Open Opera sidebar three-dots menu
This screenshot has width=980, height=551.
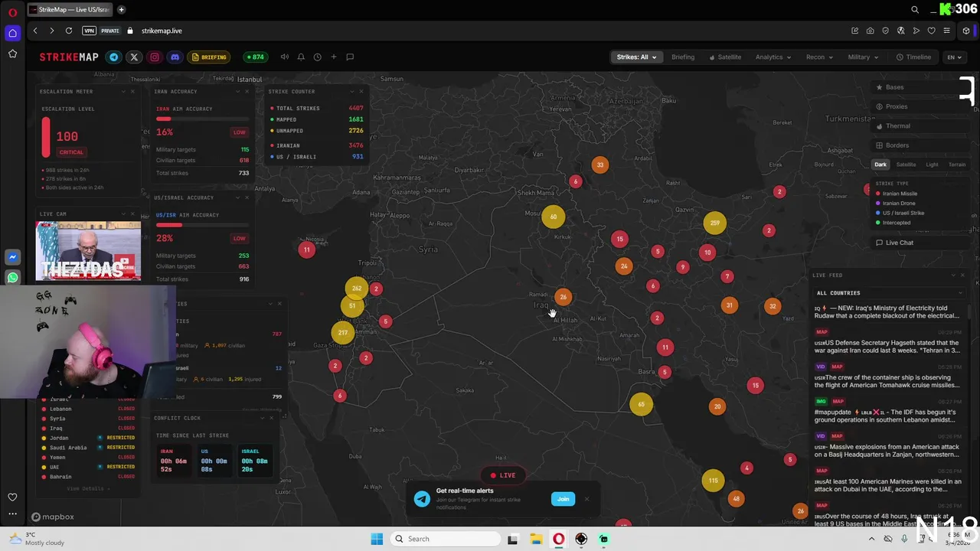click(x=12, y=514)
